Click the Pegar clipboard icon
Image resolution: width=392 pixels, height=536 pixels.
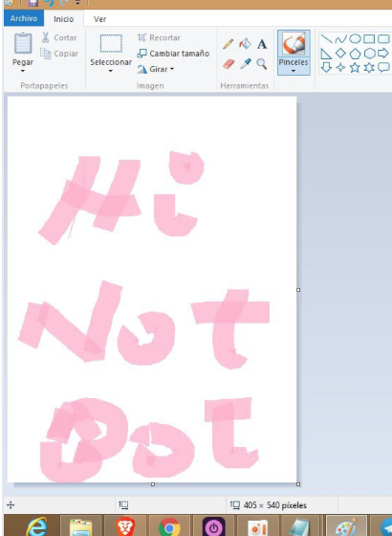[x=23, y=43]
